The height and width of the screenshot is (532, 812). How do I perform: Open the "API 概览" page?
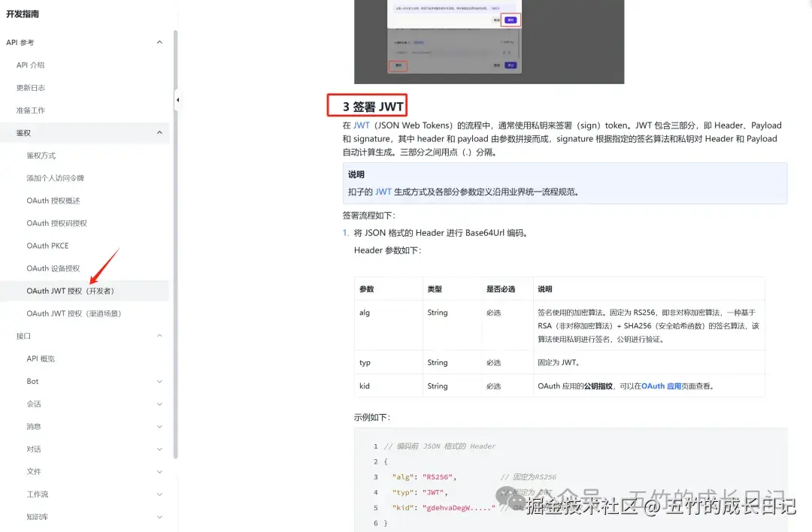click(x=42, y=358)
